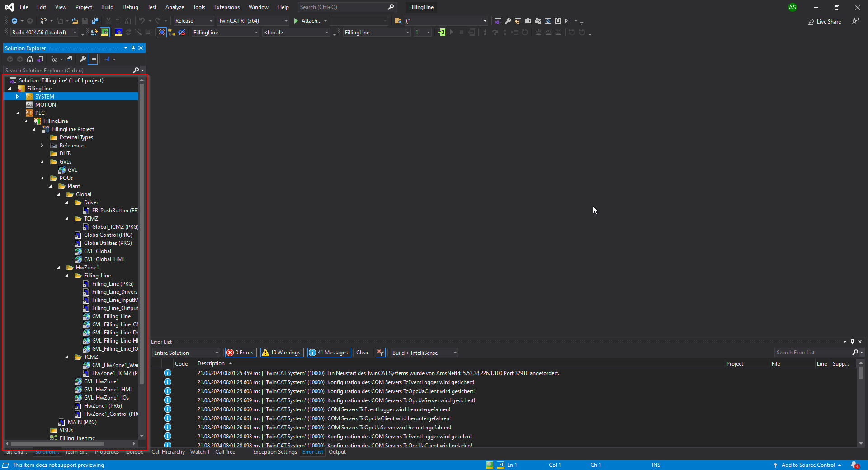The width and height of the screenshot is (868, 470).
Task: Click Add to Source Control in status bar
Action: point(807,465)
